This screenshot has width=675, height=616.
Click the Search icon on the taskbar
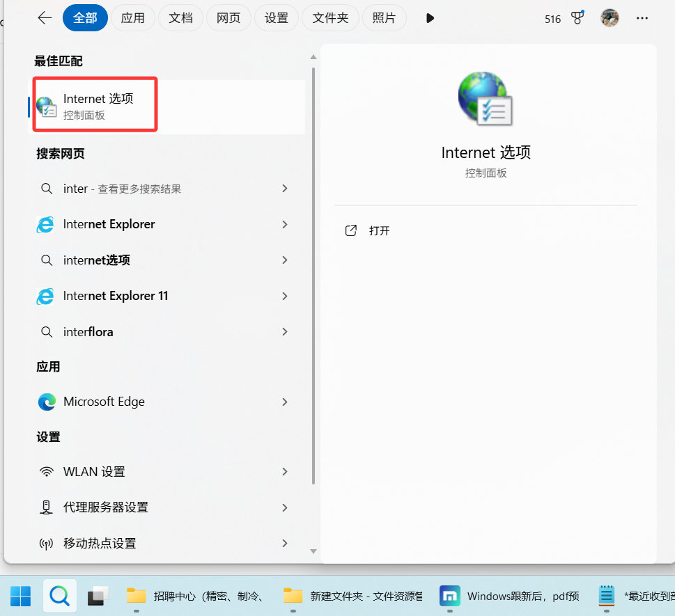coord(59,596)
